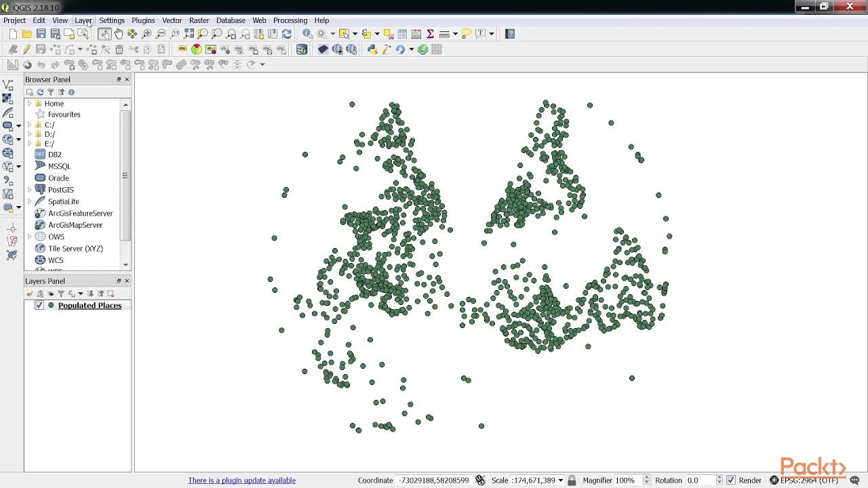
Task: Toggle extents and mouse position display icon
Action: click(480, 480)
